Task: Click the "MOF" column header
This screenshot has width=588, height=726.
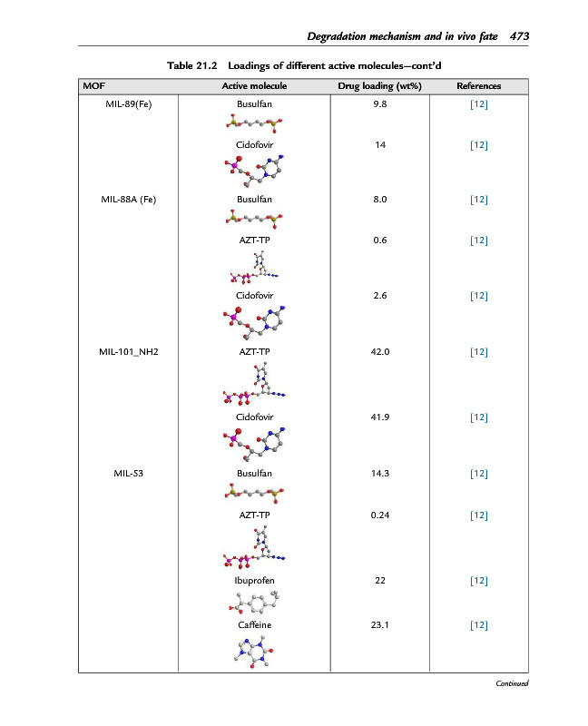Action: click(93, 85)
